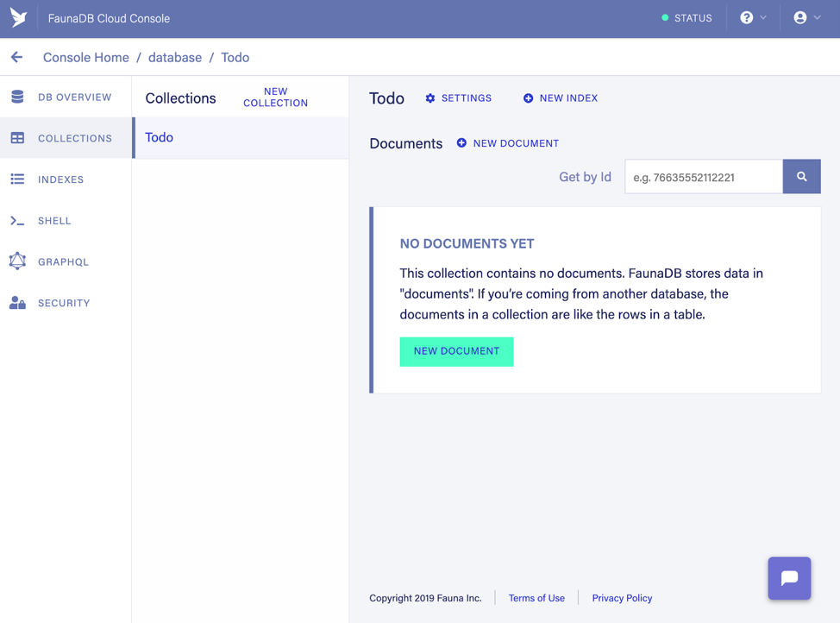The width and height of the screenshot is (840, 623).
Task: Click the New Collection link
Action: coord(275,97)
